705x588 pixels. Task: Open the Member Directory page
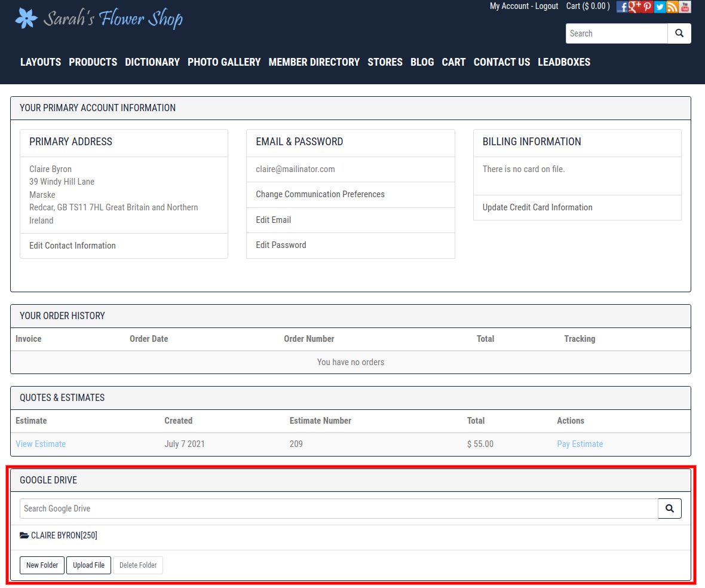coord(314,62)
